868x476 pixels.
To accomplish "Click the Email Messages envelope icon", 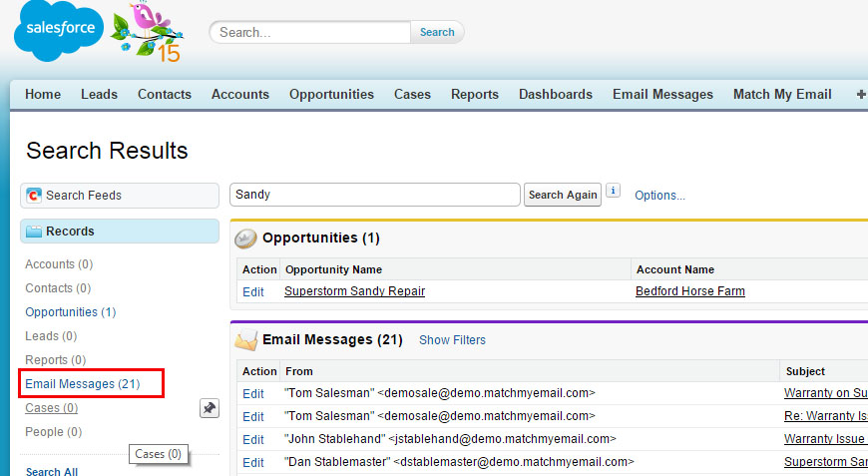I will [245, 340].
